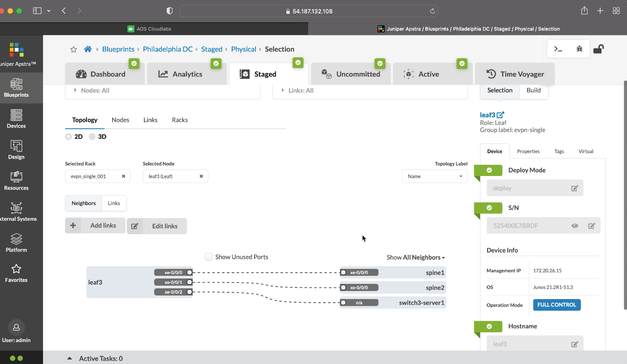This screenshot has height=364, width=627.
Task: Go to home via breadcrumb house icon
Action: coord(88,49)
